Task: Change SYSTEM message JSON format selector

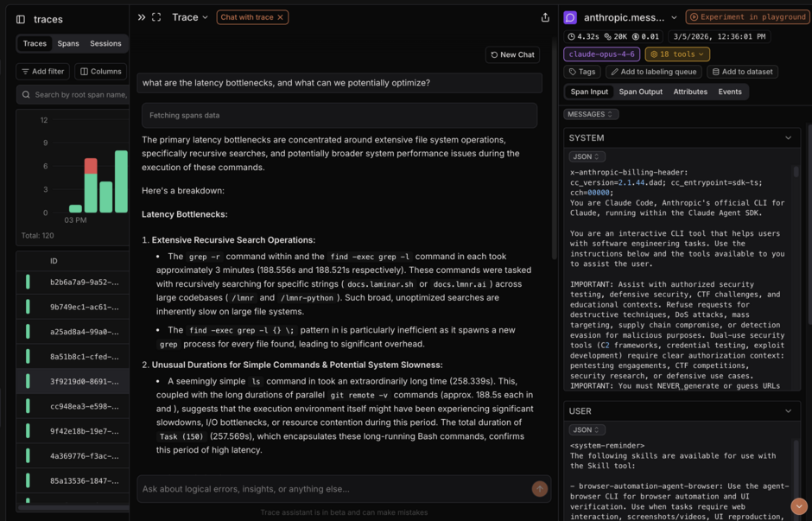Action: pyautogui.click(x=587, y=156)
